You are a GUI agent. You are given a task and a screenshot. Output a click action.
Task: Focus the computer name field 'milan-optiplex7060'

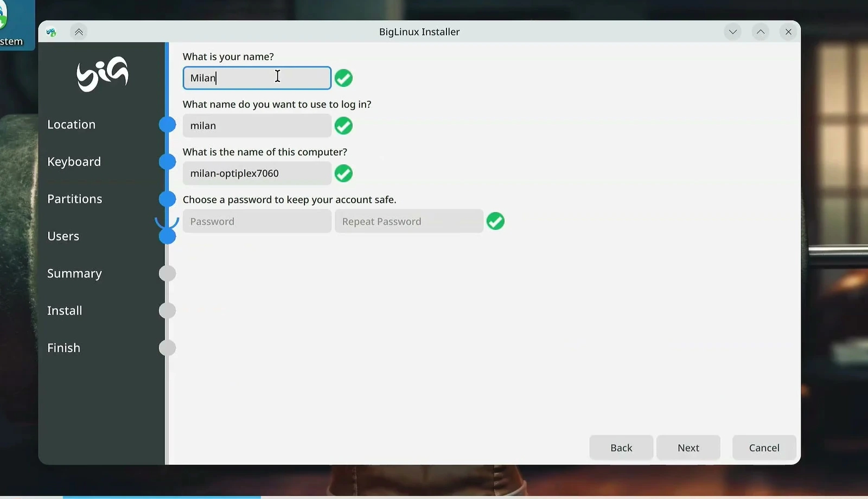coord(257,174)
